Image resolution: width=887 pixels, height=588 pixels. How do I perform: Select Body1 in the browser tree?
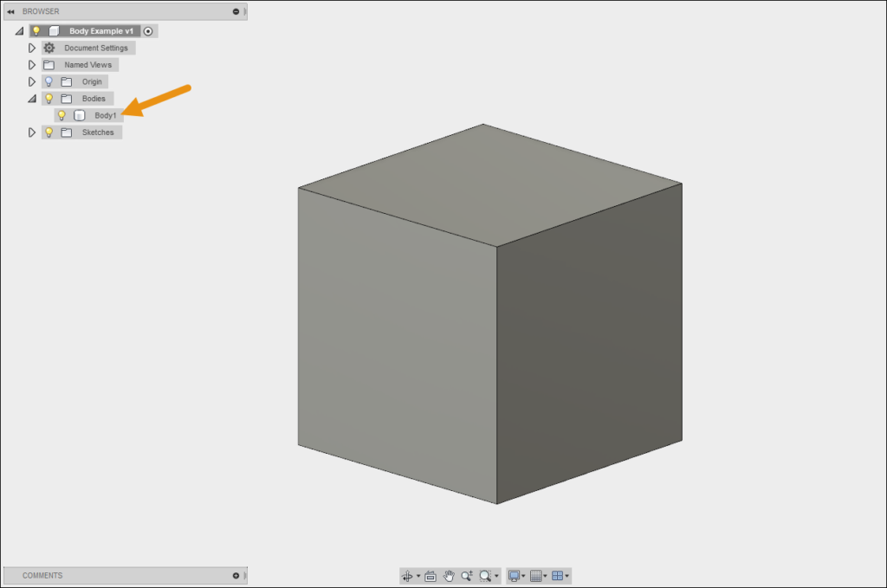[106, 114]
